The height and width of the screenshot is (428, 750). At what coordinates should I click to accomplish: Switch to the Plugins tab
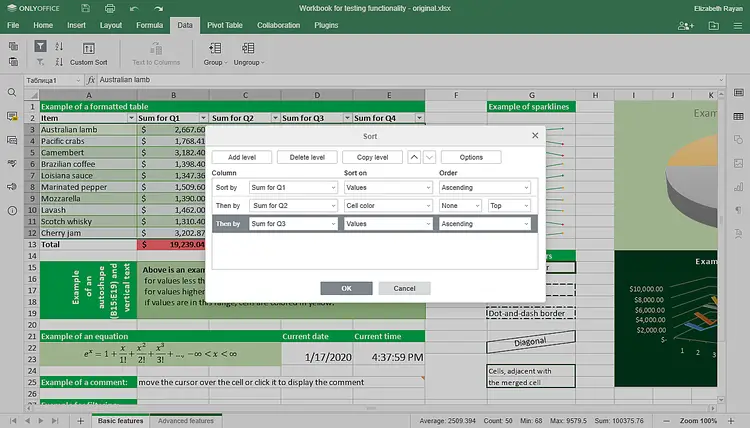(326, 25)
